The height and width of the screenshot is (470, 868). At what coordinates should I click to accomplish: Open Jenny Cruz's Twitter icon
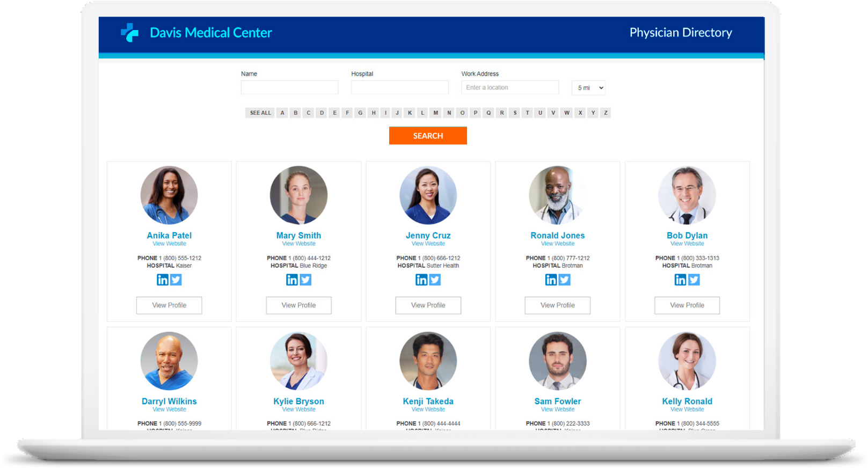[435, 280]
